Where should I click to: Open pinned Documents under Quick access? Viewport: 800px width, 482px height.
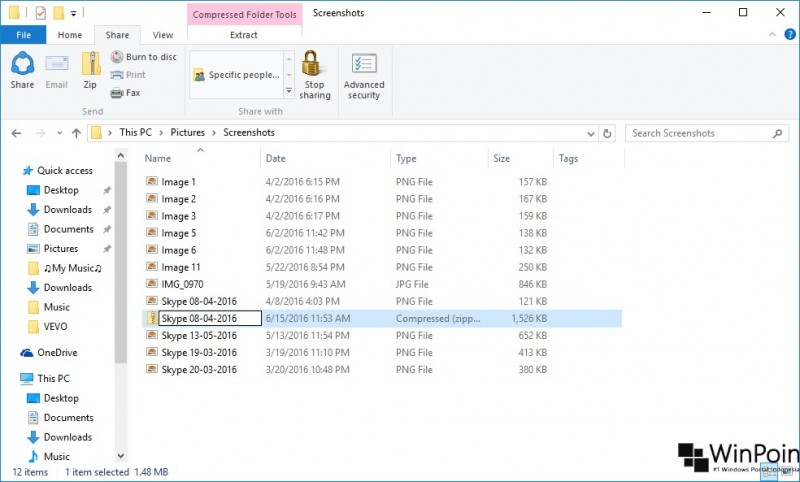[x=68, y=229]
